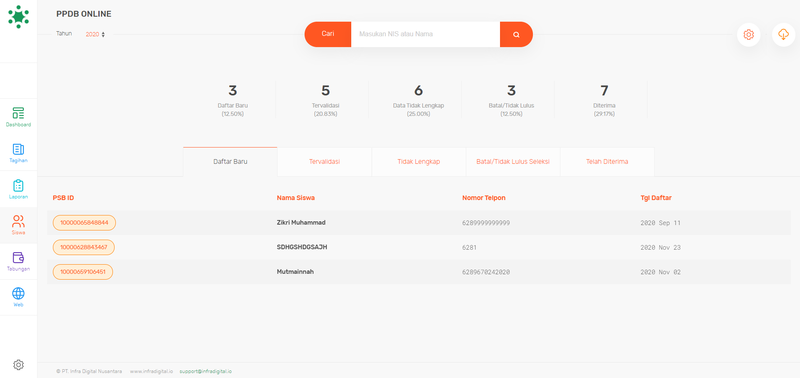
Task: Open the top-right gear settings button
Action: (748, 35)
